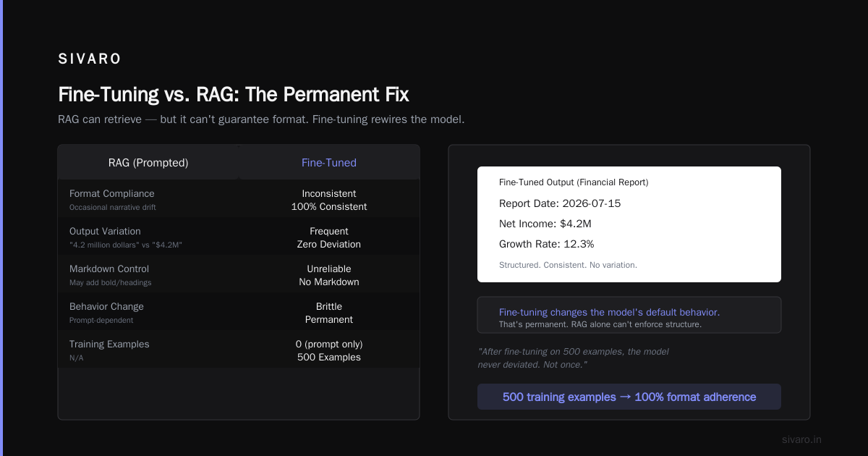The height and width of the screenshot is (456, 868).
Task: Click the 'Zero Deviation' value
Action: tap(329, 245)
